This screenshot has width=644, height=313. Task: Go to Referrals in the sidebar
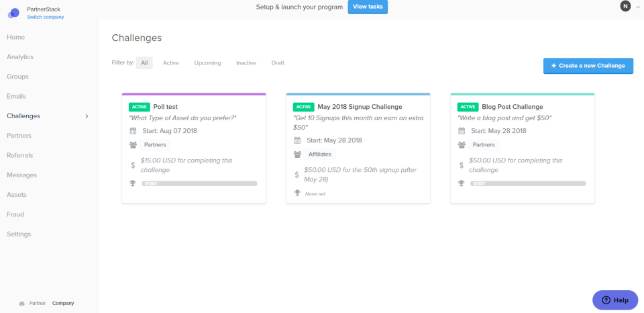coord(20,155)
